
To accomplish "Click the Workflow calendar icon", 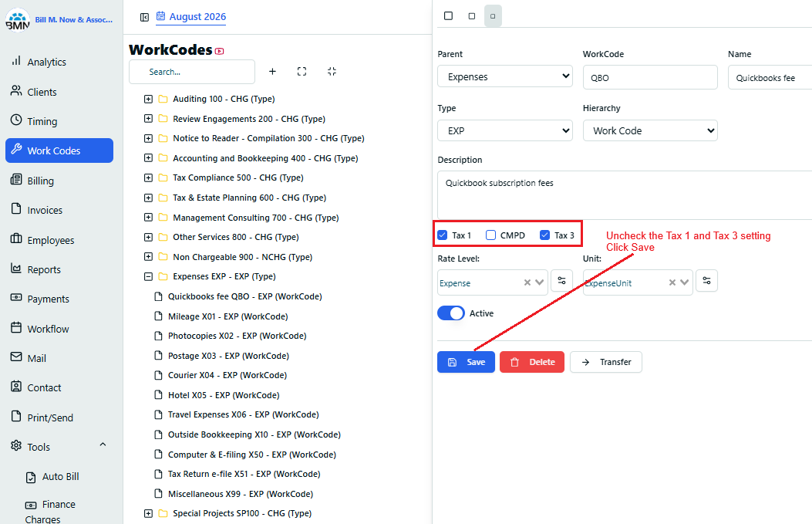I will 16,327.
